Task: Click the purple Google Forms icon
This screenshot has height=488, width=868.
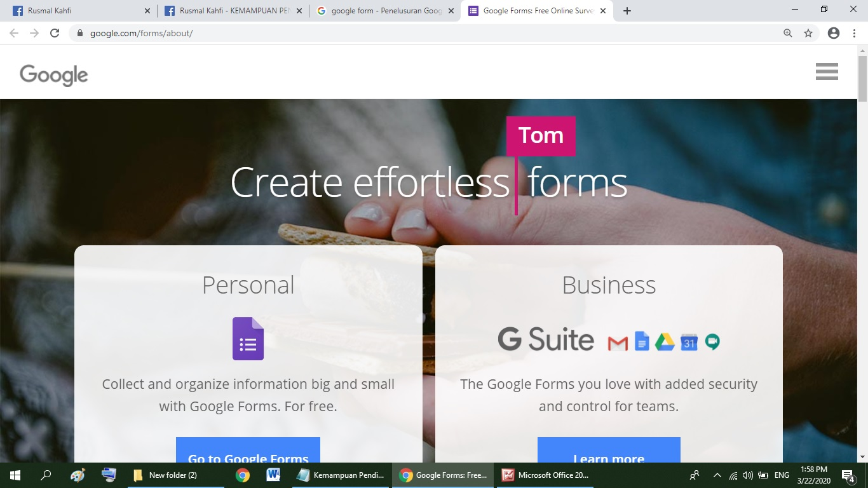Action: (248, 339)
